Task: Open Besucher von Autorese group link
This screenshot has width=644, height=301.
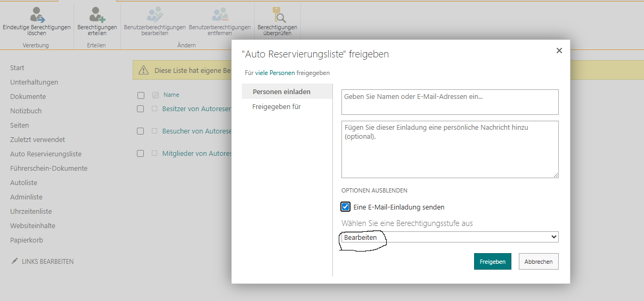Action: (x=197, y=131)
